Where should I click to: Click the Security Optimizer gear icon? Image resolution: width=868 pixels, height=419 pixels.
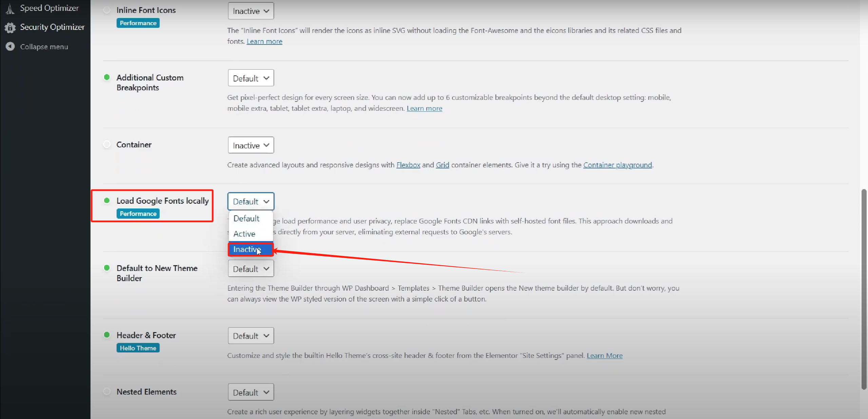[10, 27]
